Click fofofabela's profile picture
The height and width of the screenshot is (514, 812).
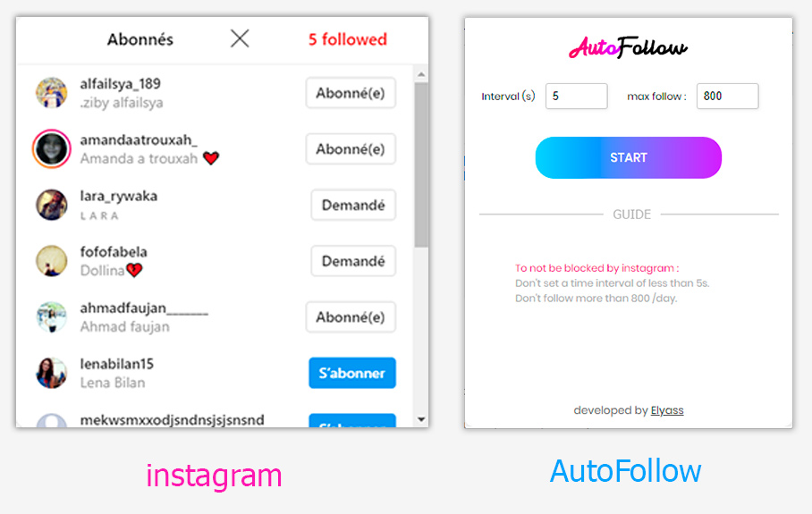pos(51,261)
